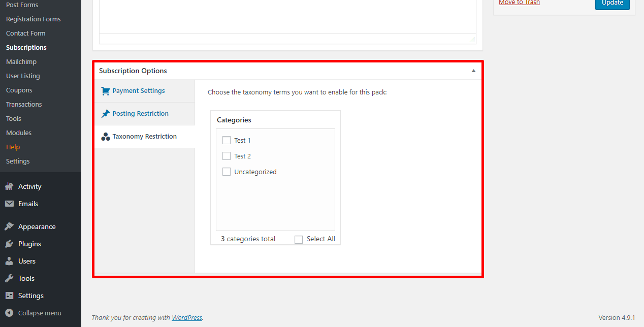644x327 pixels.
Task: Open Post Forms in sidebar
Action: pyautogui.click(x=22, y=5)
